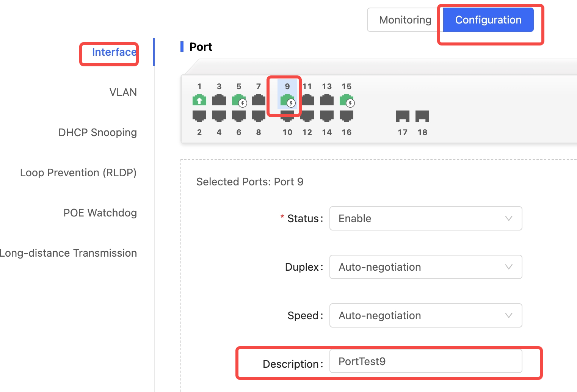The image size is (577, 392).
Task: Select port 11 on switch panel
Action: click(x=307, y=100)
